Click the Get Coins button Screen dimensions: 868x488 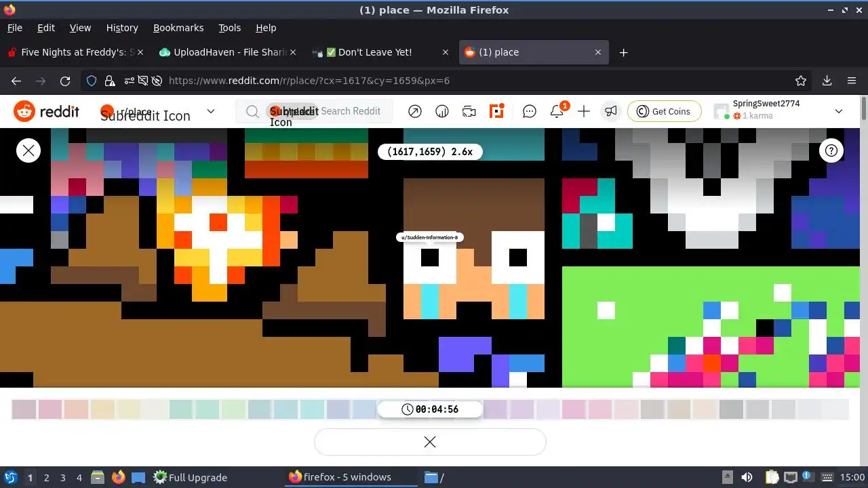tap(665, 111)
